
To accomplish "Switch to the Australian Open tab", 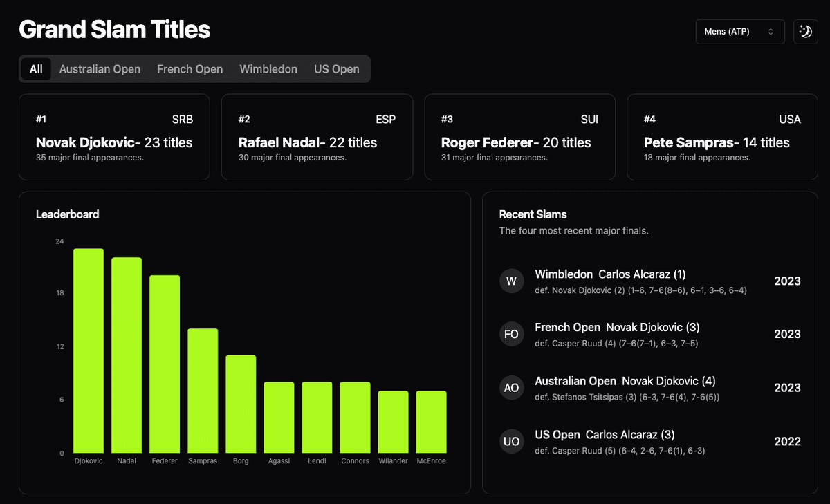I will 100,69.
